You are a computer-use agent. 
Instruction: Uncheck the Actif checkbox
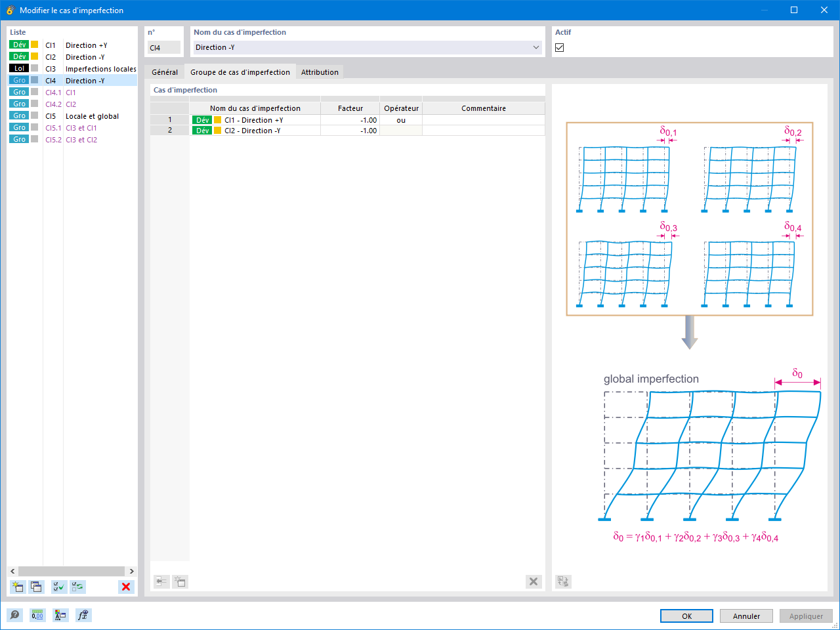(x=559, y=47)
